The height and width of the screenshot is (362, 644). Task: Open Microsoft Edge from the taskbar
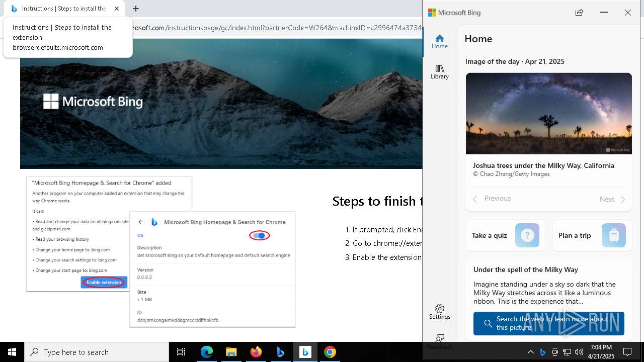pyautogui.click(x=207, y=352)
